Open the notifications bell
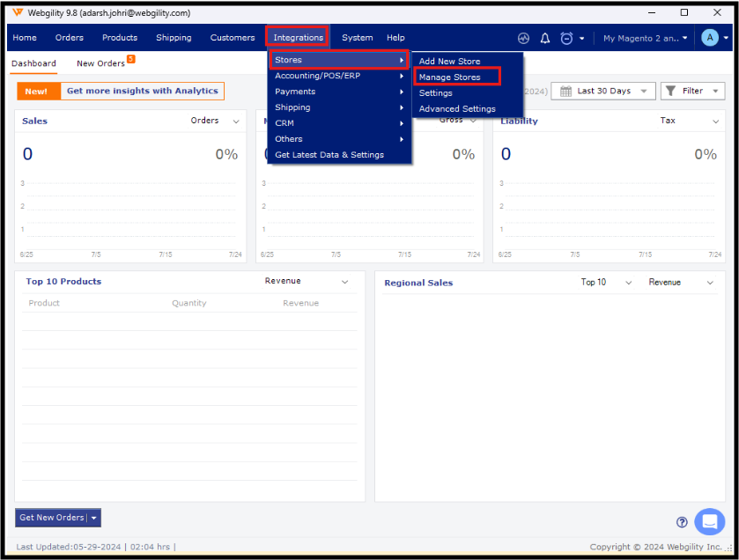This screenshot has width=739, height=560. pos(545,38)
